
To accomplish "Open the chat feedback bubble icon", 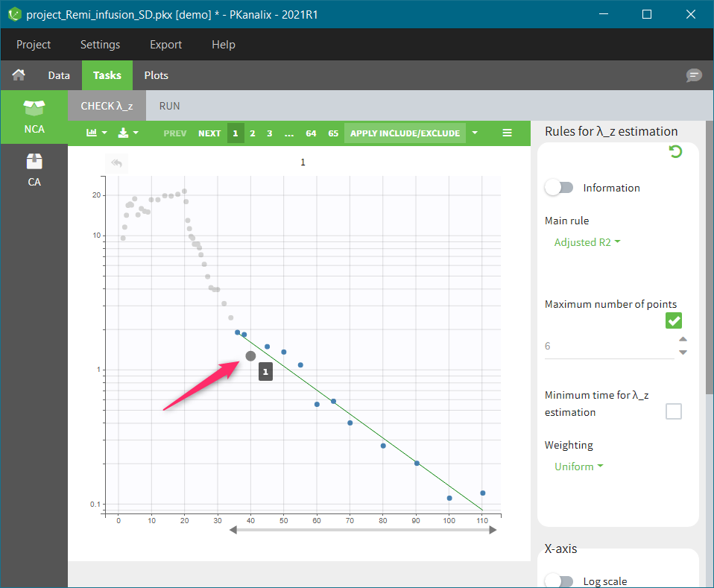I will [x=694, y=75].
